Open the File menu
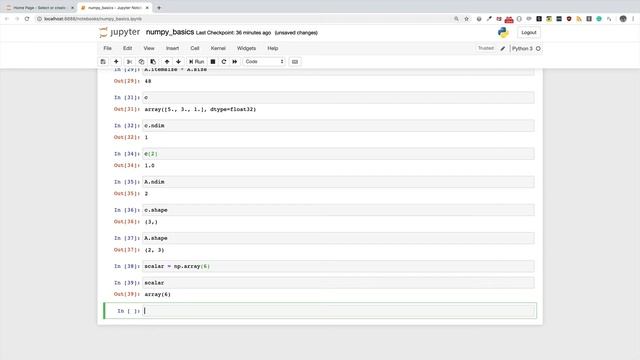640x360 pixels. 107,48
